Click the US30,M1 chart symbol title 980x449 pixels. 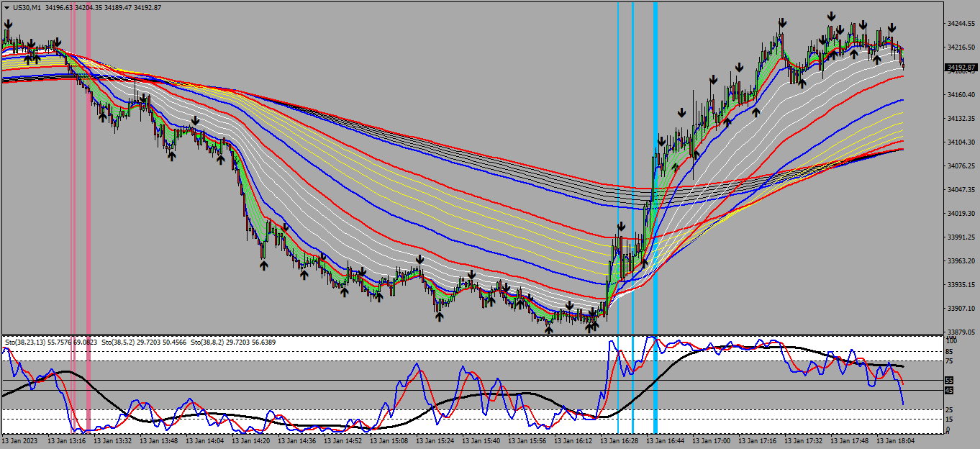[x=27, y=7]
